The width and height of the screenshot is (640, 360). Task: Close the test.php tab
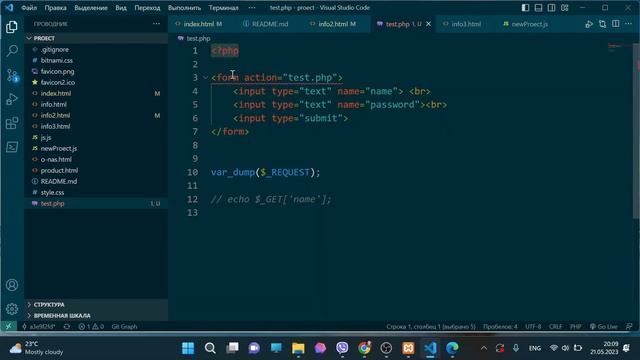click(428, 24)
